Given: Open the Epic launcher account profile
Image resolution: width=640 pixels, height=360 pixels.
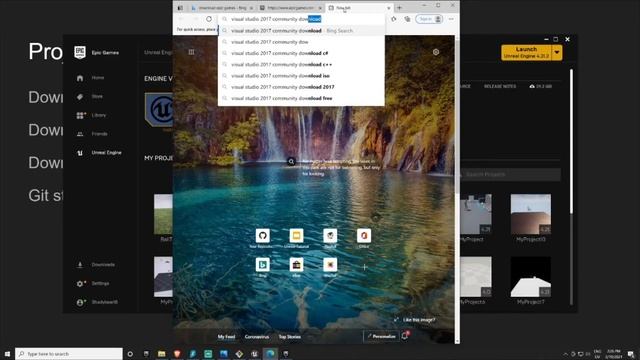Looking at the screenshot, I should tap(97, 302).
